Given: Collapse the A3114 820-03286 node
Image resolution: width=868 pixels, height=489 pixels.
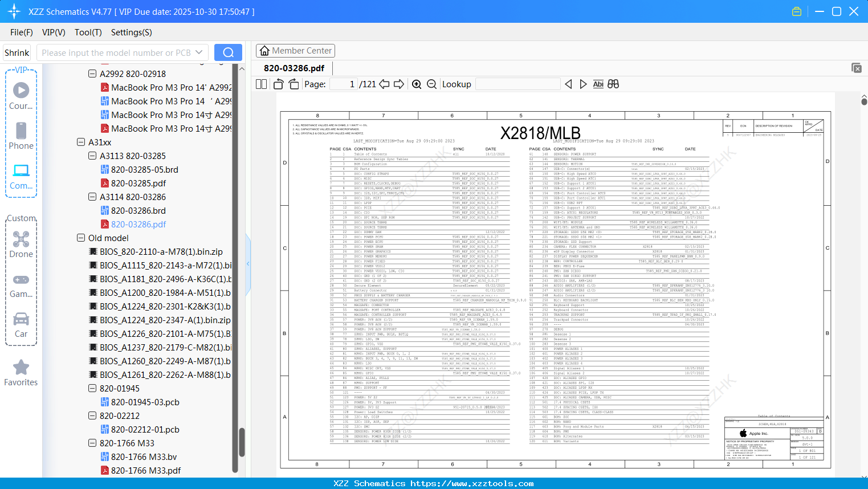Looking at the screenshot, I should (92, 197).
